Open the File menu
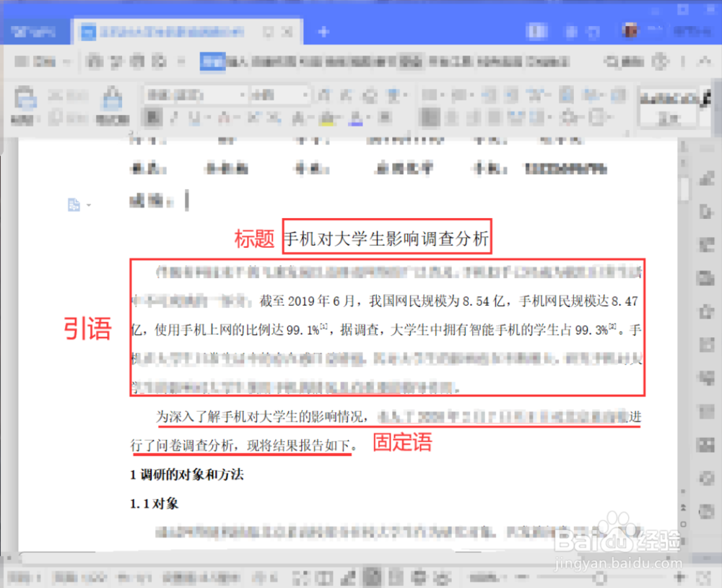This screenshot has width=722, height=588. 36,61
